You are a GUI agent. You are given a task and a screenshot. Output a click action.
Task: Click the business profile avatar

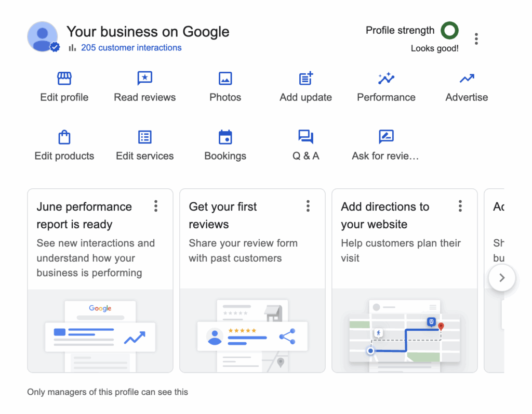pyautogui.click(x=43, y=37)
